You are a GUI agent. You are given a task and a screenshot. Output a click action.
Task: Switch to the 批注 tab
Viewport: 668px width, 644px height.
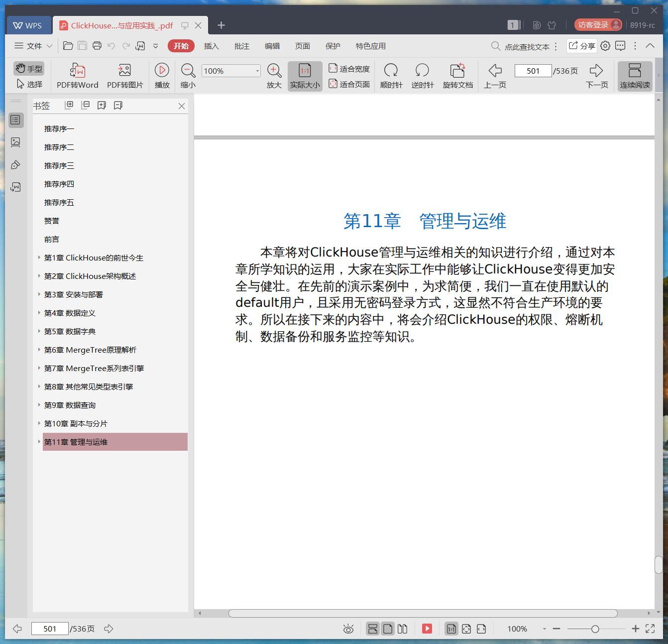click(x=242, y=46)
